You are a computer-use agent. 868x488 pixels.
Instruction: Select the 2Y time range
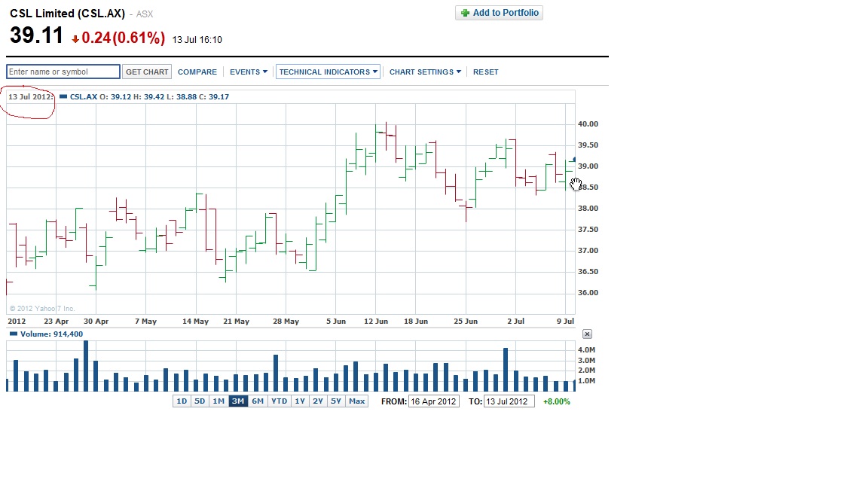(x=318, y=401)
